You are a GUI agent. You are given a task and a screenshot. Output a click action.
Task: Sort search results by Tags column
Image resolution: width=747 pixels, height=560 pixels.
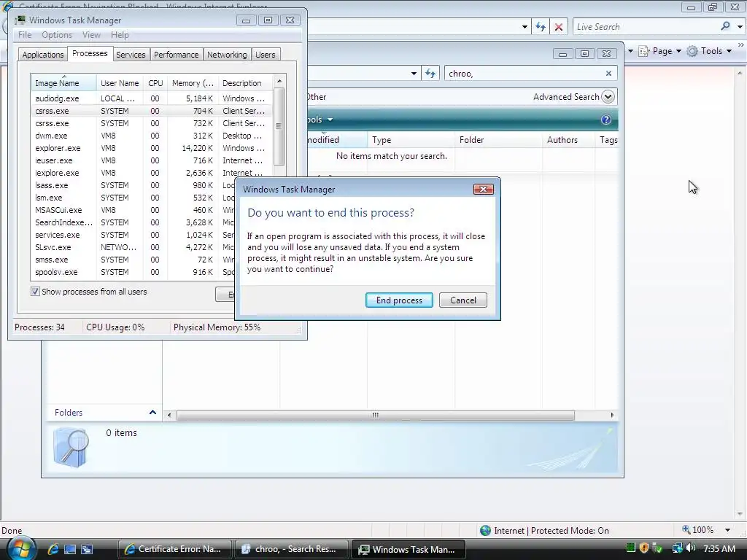tap(606, 140)
